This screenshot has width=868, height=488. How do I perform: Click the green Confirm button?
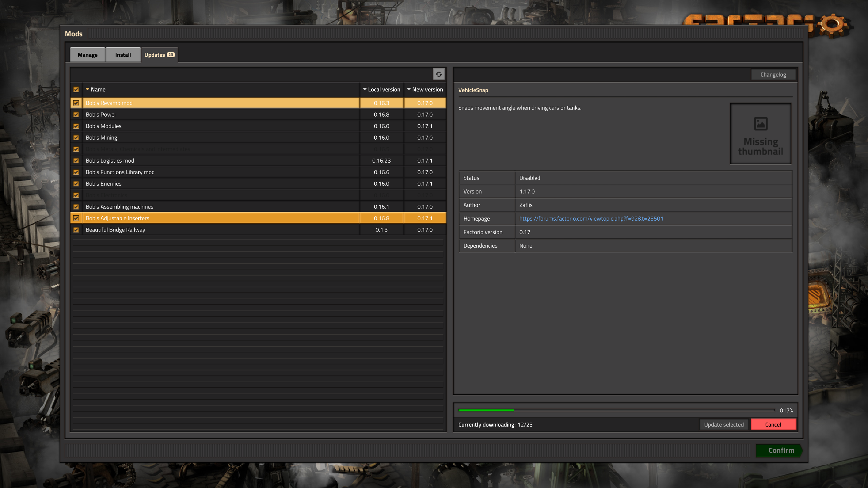point(779,450)
